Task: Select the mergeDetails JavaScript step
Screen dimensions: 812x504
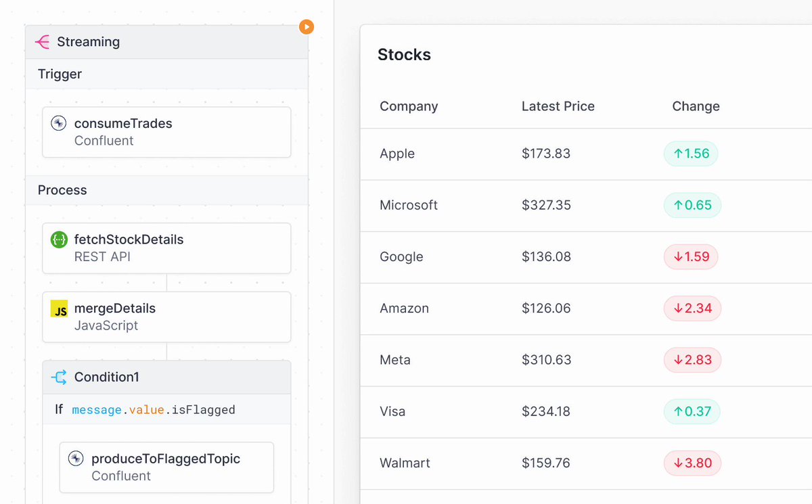Action: point(166,317)
